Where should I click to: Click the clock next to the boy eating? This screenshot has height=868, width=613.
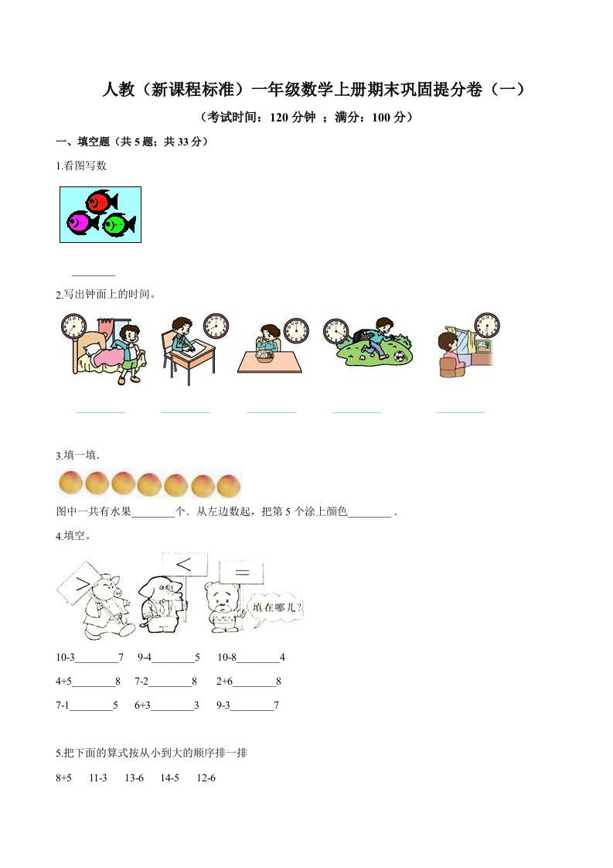(296, 330)
